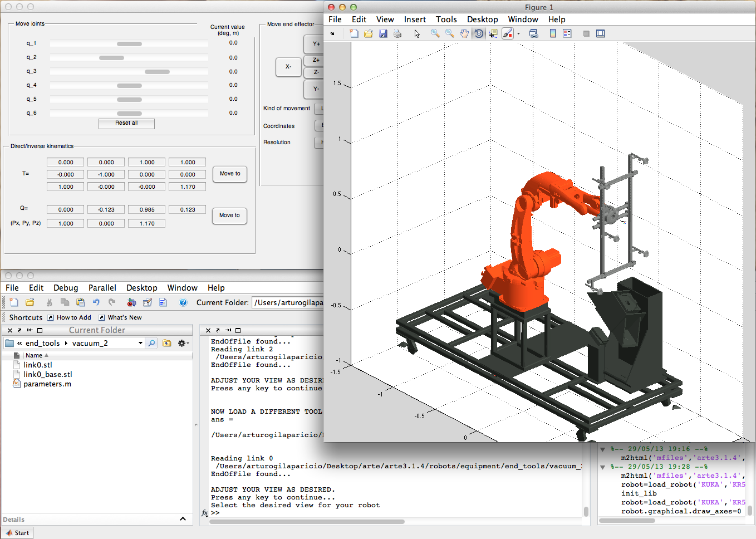Click New Script icon in MATLAB toolbar
The width and height of the screenshot is (756, 539).
(14, 302)
